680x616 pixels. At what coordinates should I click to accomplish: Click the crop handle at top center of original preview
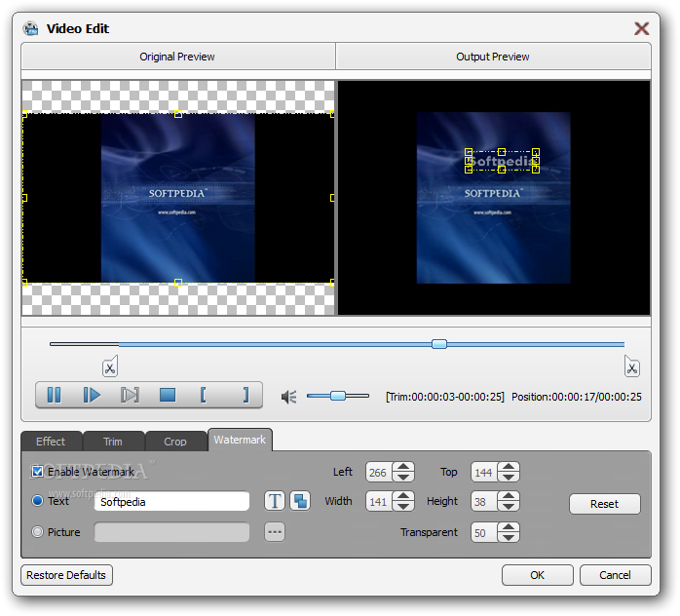[x=178, y=114]
